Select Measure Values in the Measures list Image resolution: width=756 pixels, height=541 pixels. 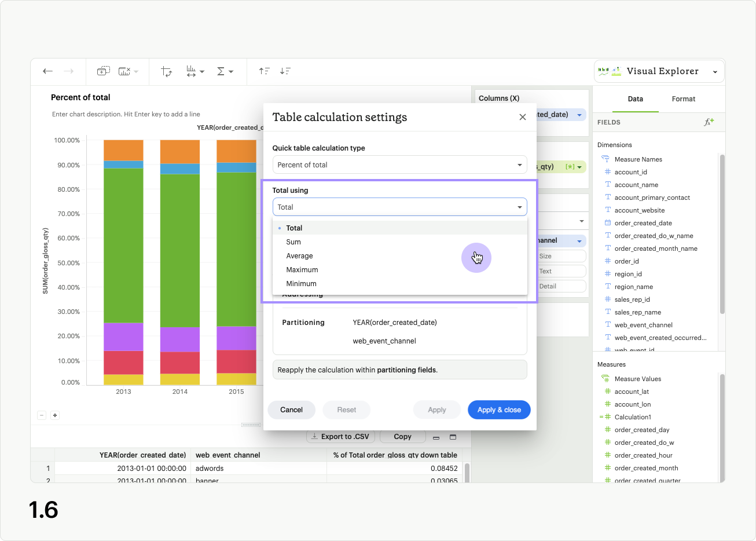tap(638, 378)
